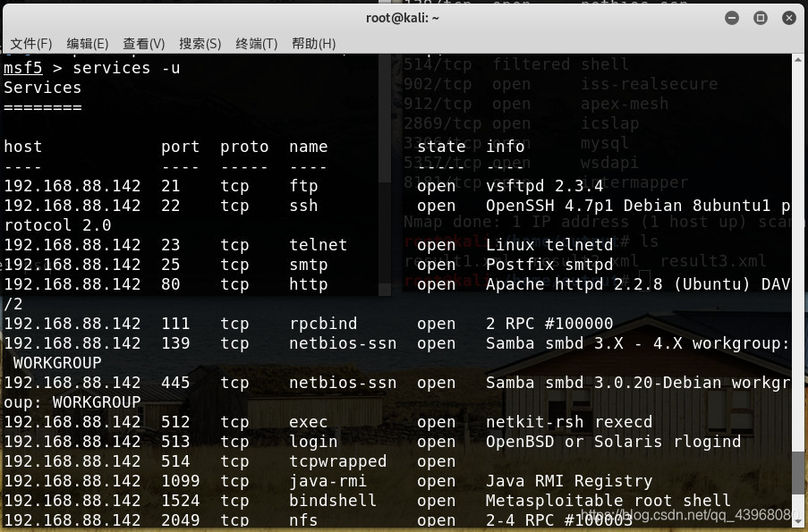Screen dimensions: 808x532
Task: Click the maximize icon in the title bar
Action: click(x=760, y=17)
